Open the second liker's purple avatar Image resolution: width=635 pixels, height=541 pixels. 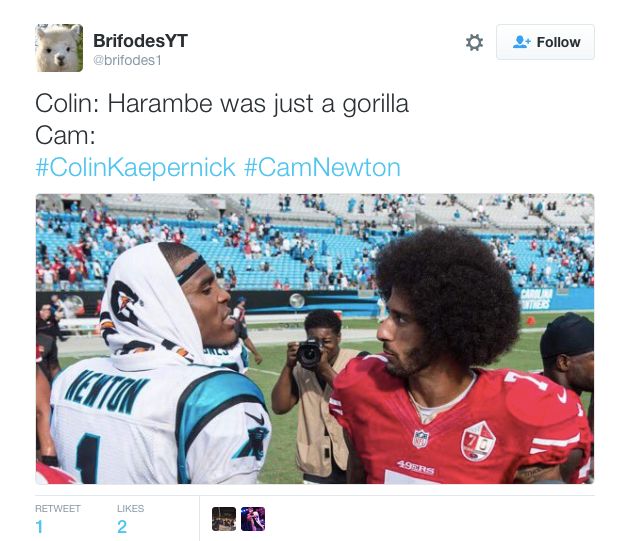click(x=253, y=519)
